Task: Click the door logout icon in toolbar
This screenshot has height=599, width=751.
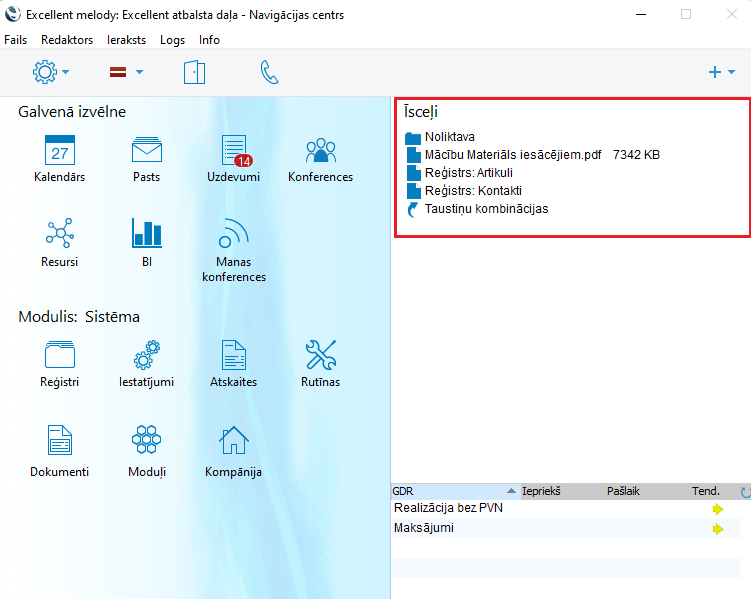Action: point(194,72)
